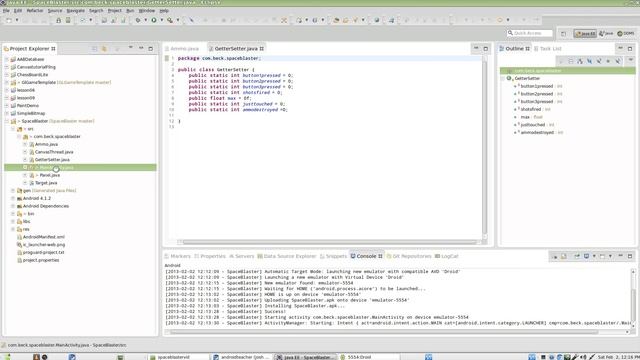Image resolution: width=640 pixels, height=360 pixels.
Task: Open the Outline view menu dropdown
Action: [630, 60]
